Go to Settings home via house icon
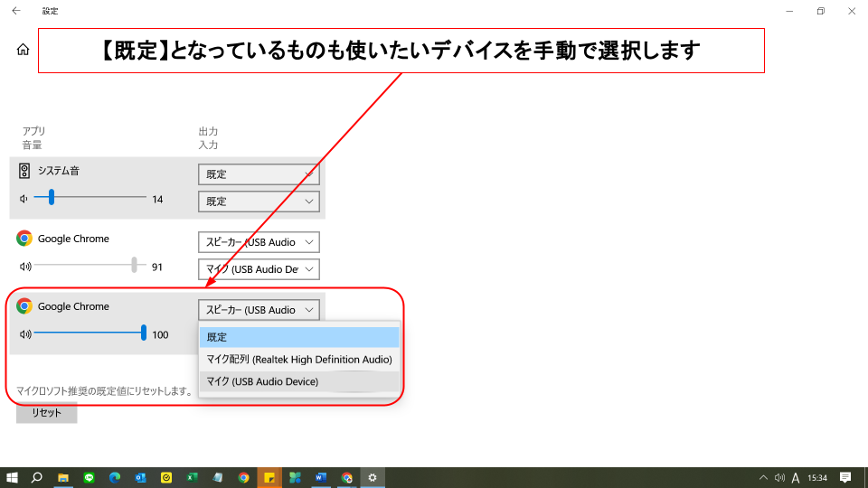This screenshot has height=488, width=868. tap(23, 50)
